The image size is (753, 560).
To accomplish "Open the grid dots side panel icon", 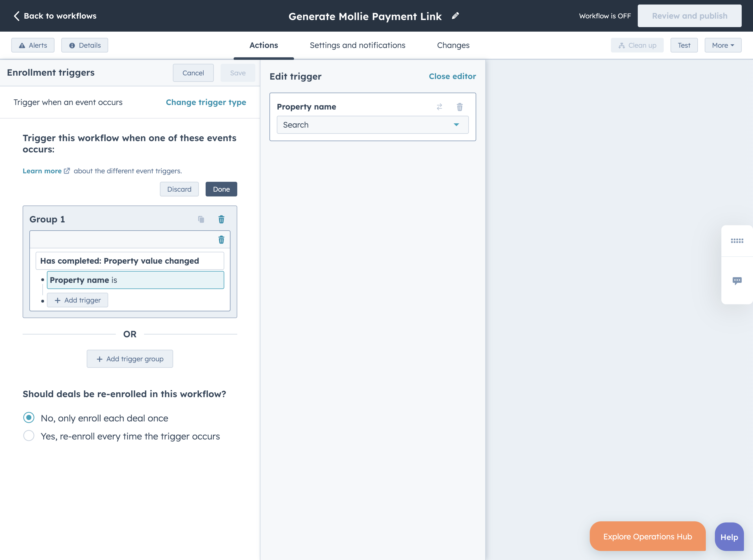I will tap(737, 241).
